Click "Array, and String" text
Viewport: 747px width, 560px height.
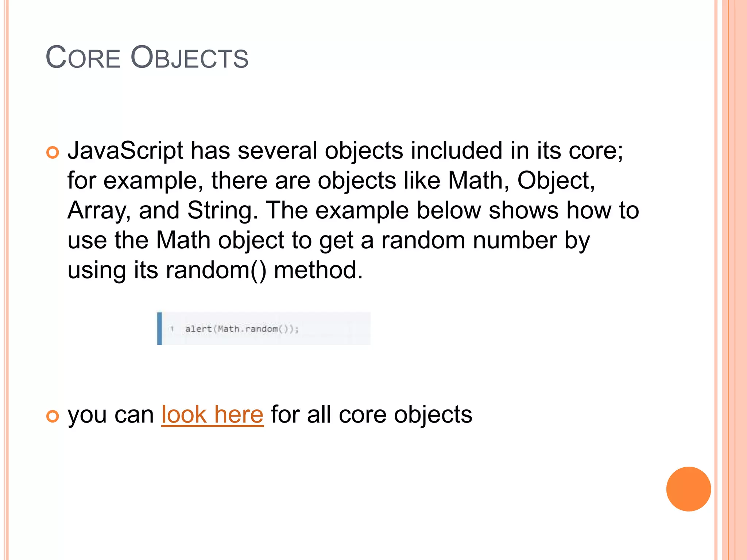tap(160, 210)
